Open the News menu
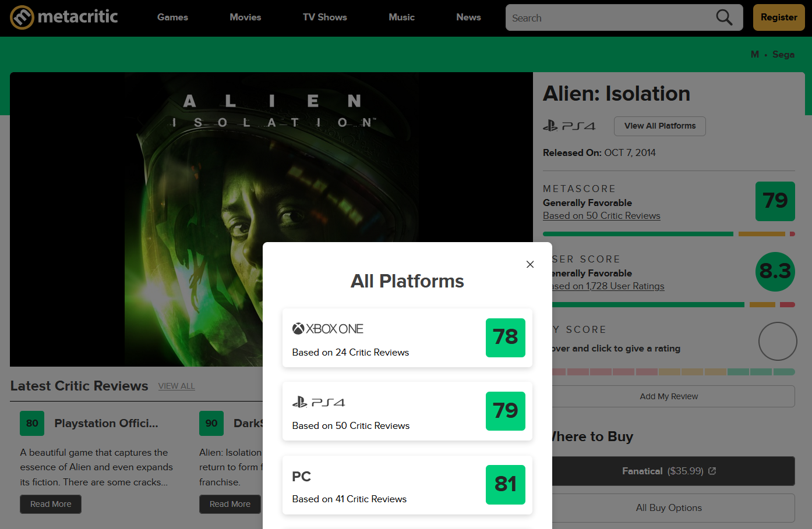The image size is (812, 529). pos(469,17)
